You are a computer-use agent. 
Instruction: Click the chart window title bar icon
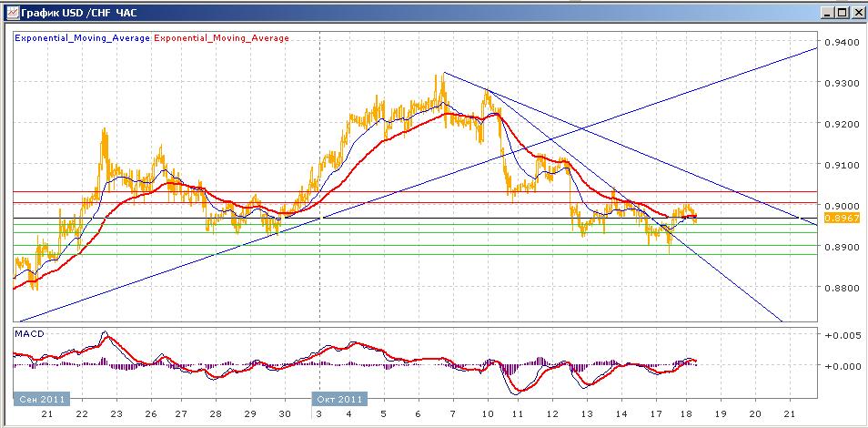click(12, 12)
